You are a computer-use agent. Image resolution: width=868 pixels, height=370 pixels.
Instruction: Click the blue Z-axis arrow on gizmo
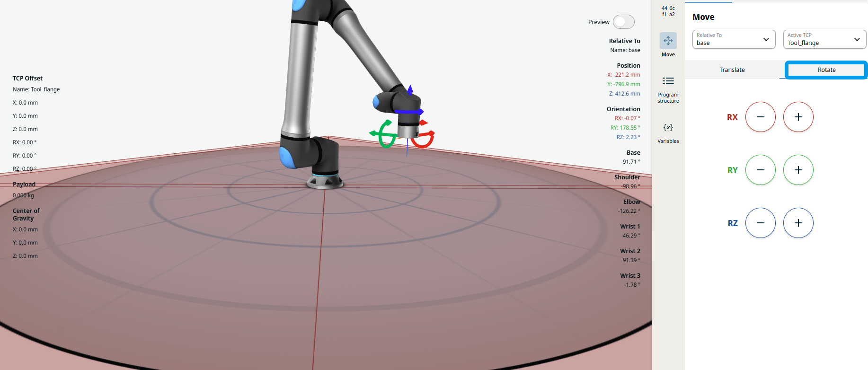click(410, 89)
